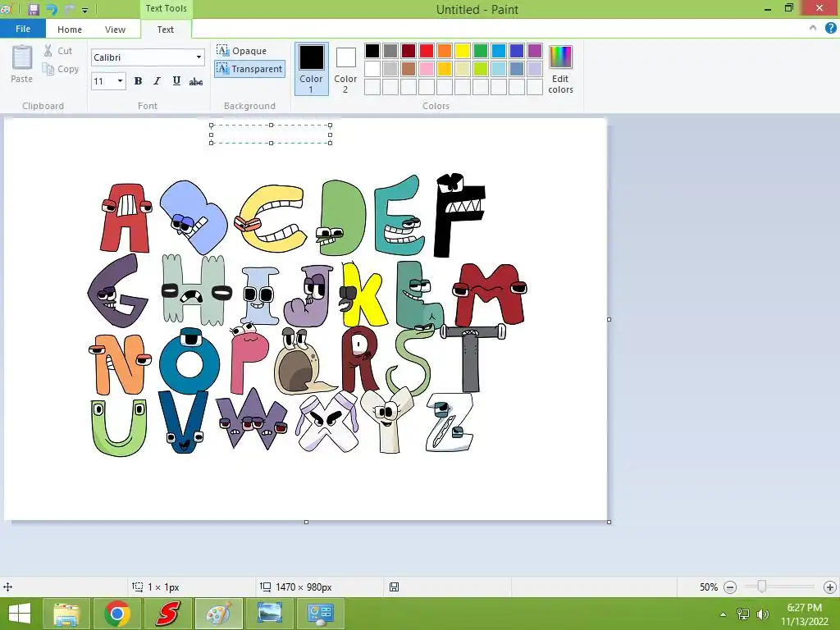Pick the dark red color swatch
The width and height of the screenshot is (840, 630).
[409, 51]
